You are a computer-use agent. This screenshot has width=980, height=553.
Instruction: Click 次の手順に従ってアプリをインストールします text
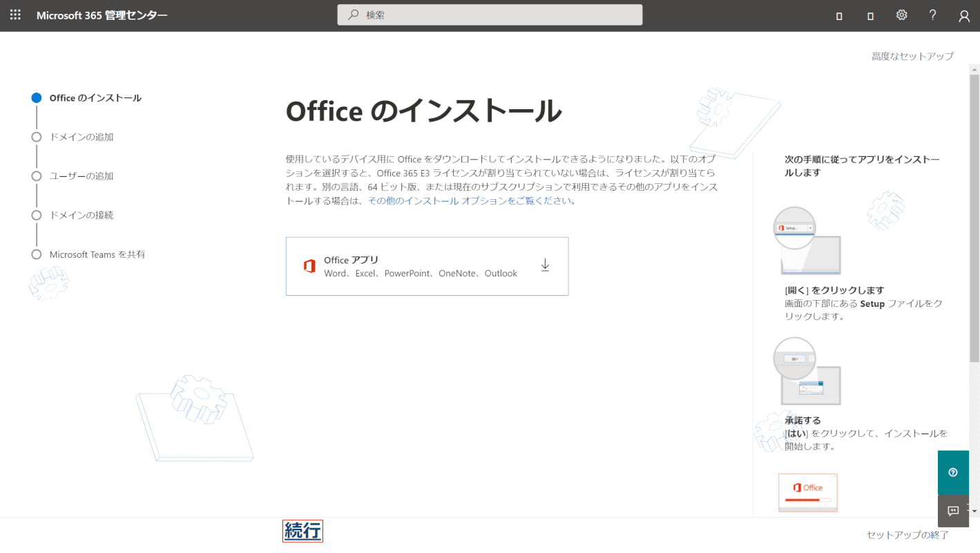coord(862,166)
